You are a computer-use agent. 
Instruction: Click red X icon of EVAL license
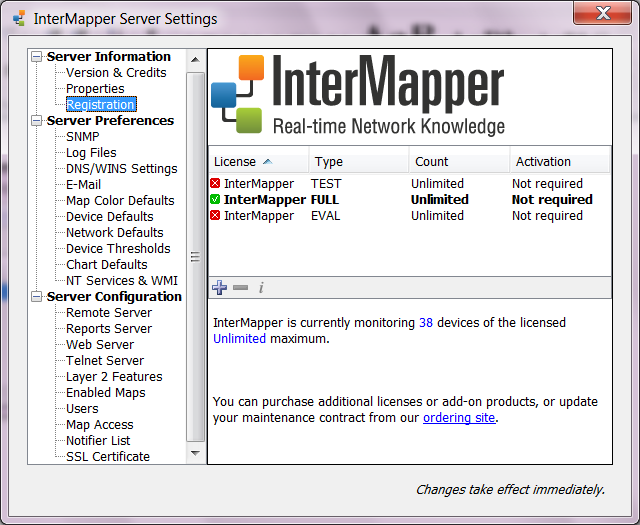tap(215, 216)
